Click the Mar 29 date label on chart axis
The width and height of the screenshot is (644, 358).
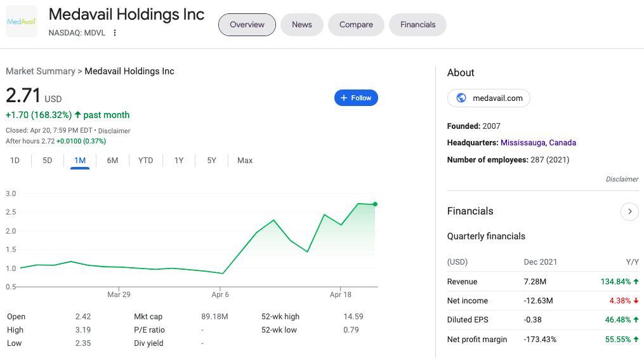119,295
